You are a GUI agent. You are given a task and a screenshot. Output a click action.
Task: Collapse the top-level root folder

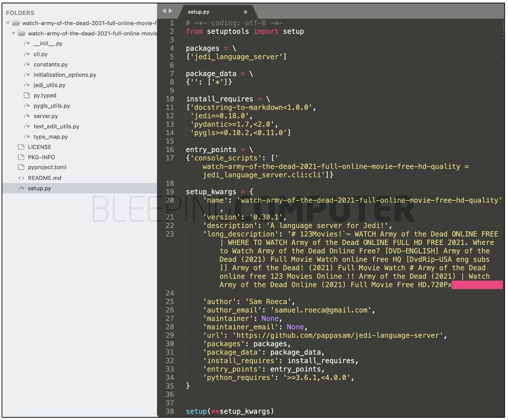tap(8, 23)
